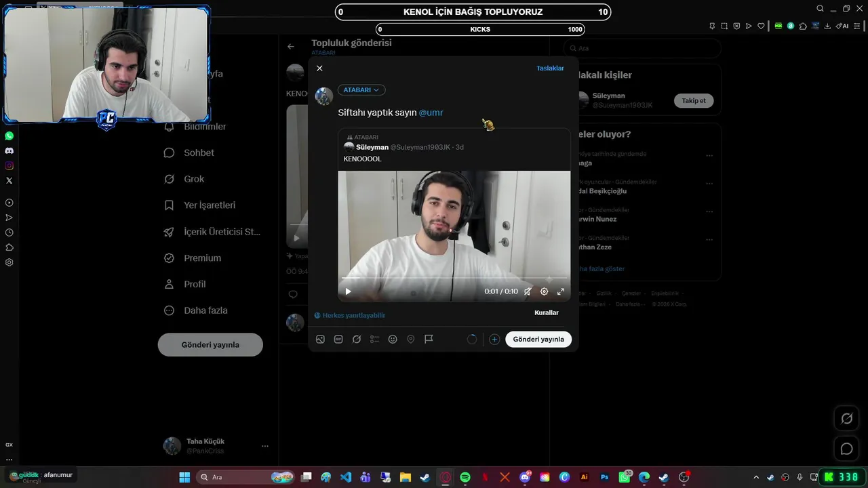Viewport: 868px width, 488px height.
Task: Open Profil in the left navigation
Action: coord(185,285)
